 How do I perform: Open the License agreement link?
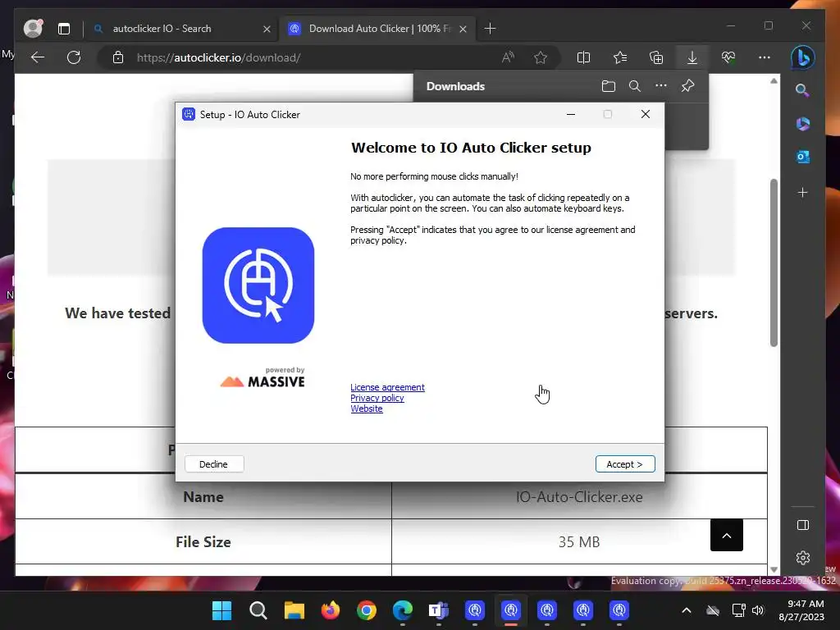(387, 387)
